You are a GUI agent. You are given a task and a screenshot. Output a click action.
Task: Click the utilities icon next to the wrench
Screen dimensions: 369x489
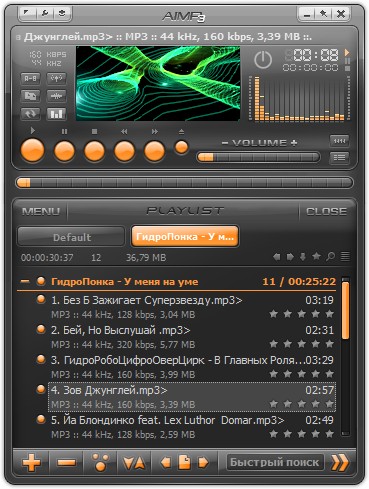click(62, 13)
